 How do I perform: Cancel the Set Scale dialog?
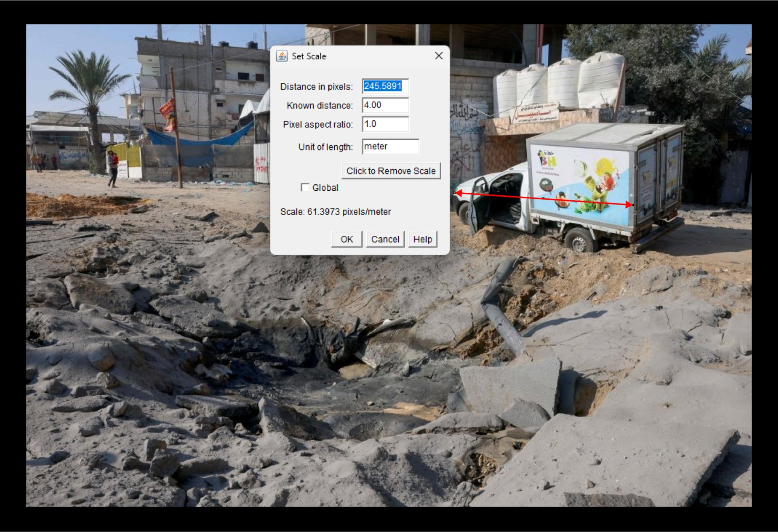click(385, 239)
